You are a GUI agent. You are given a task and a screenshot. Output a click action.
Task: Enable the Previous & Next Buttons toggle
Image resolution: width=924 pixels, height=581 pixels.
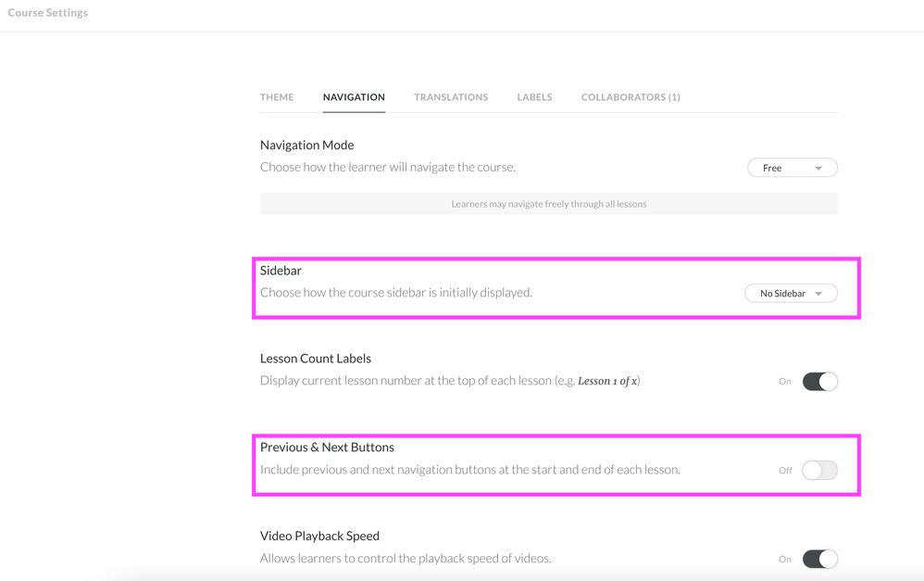819,471
